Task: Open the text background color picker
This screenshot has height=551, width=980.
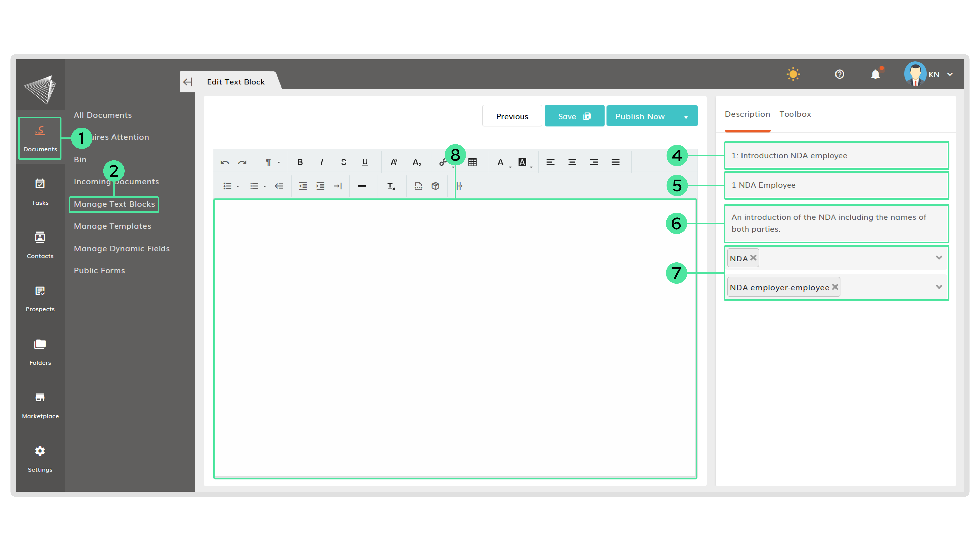Action: pos(522,162)
